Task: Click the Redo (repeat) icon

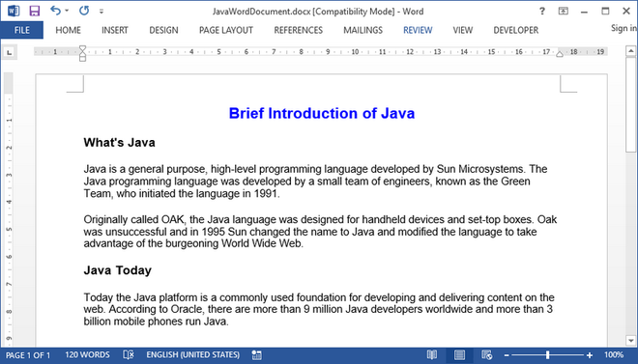Action: tap(84, 11)
